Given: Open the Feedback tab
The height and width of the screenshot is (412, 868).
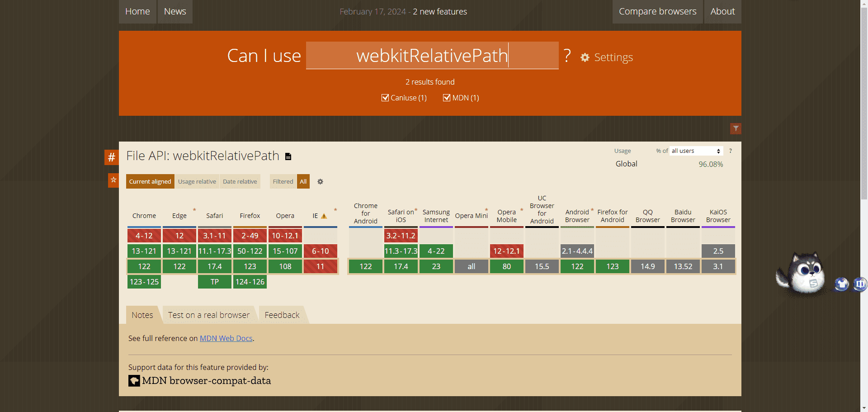Looking at the screenshot, I should 282,315.
